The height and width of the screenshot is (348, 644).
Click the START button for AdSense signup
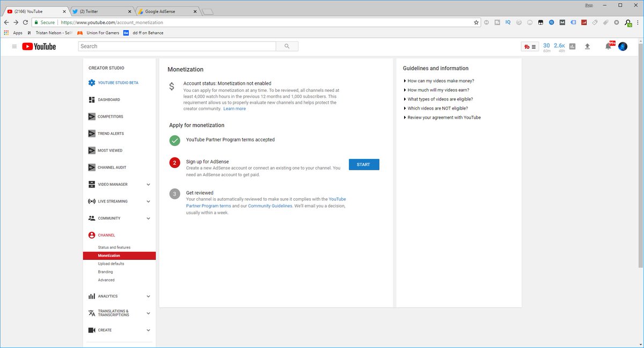(364, 164)
